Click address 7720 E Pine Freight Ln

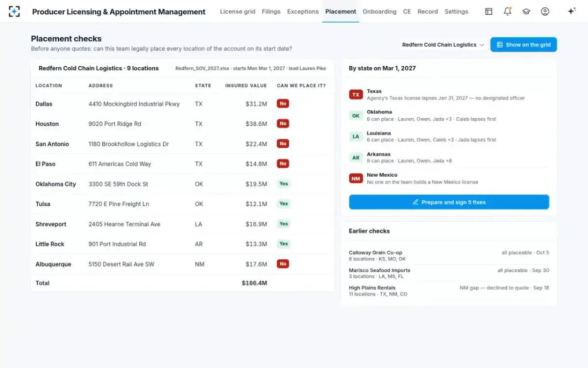119,204
